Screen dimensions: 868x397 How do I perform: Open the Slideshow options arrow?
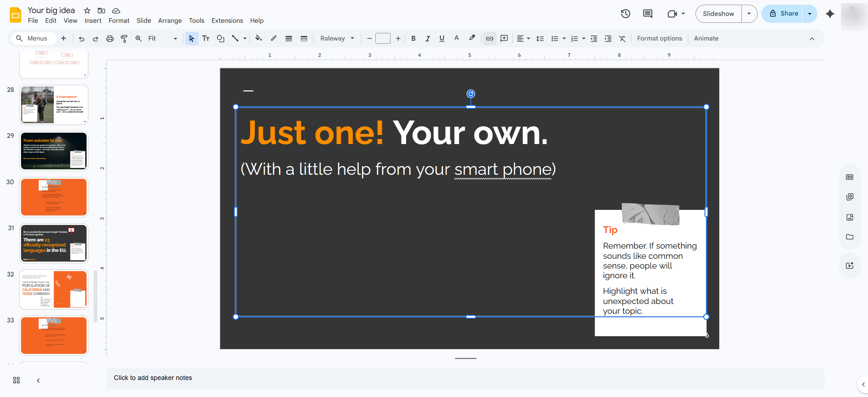pyautogui.click(x=749, y=14)
